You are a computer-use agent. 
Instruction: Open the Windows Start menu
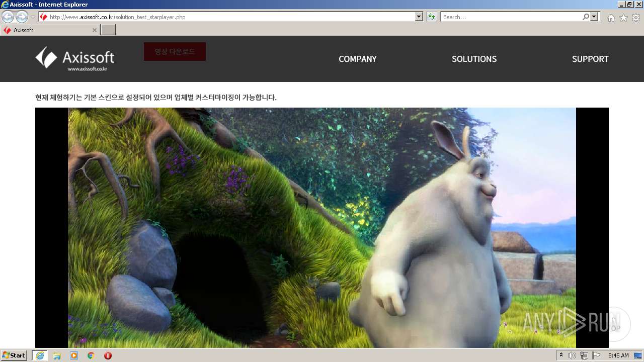[x=14, y=355]
